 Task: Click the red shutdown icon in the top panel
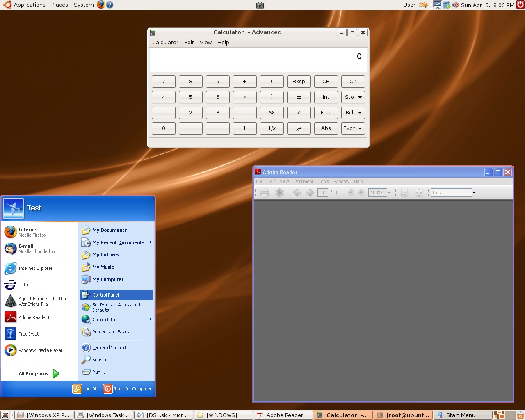520,5
